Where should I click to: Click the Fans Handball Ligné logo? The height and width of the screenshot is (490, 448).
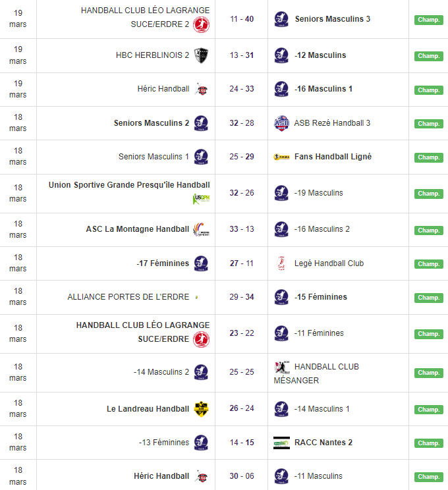pos(281,157)
